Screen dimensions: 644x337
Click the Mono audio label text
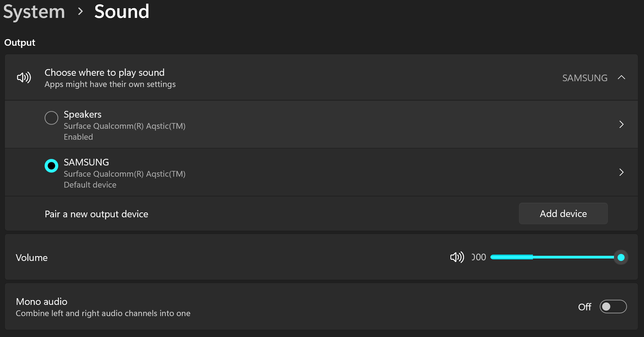tap(42, 302)
